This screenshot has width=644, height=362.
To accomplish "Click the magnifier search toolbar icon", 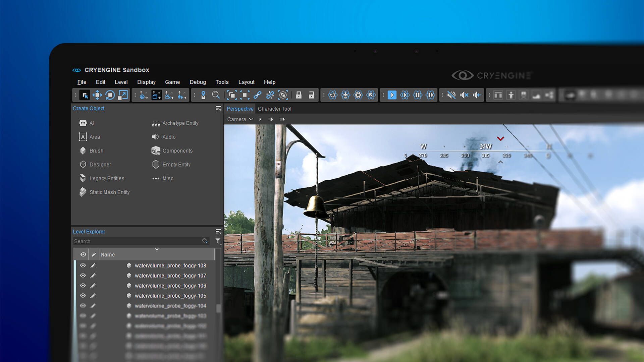I will pos(216,95).
